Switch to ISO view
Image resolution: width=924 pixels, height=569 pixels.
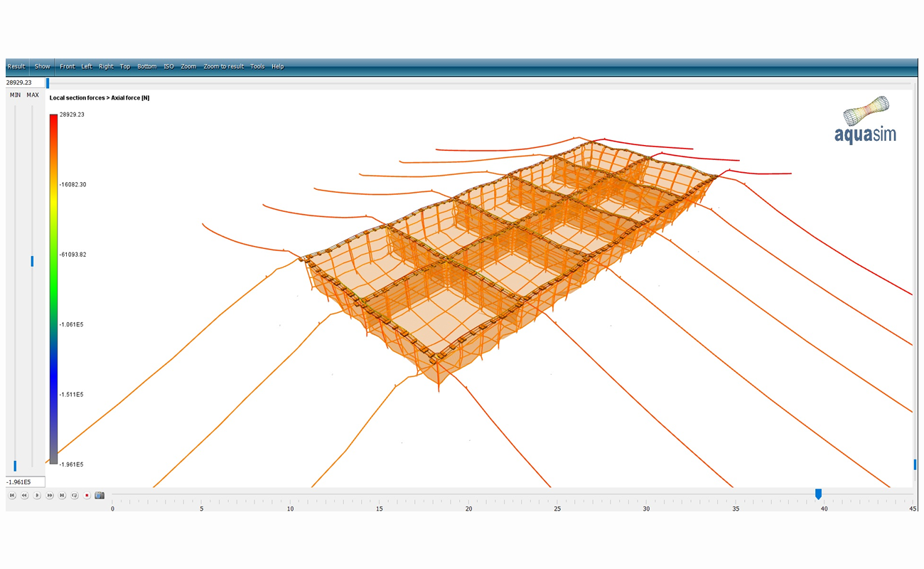pos(168,66)
